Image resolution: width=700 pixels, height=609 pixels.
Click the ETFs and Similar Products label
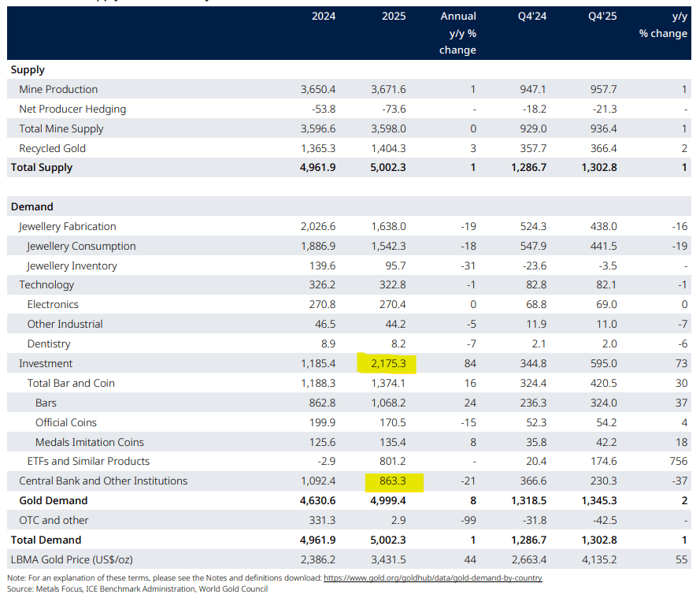88,461
